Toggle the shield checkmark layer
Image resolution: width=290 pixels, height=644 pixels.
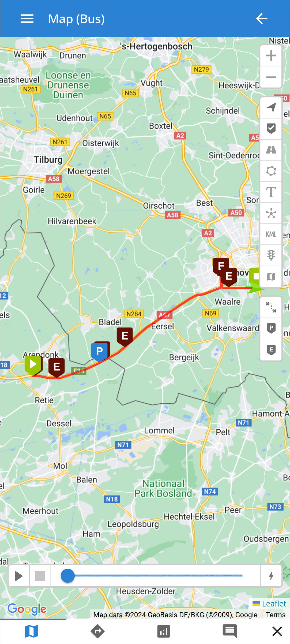click(271, 129)
